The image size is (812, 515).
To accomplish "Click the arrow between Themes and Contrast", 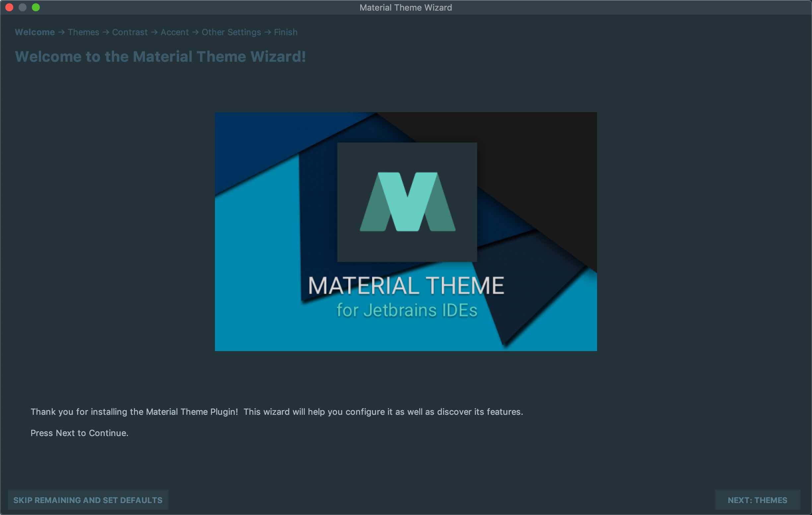I will [x=105, y=33].
